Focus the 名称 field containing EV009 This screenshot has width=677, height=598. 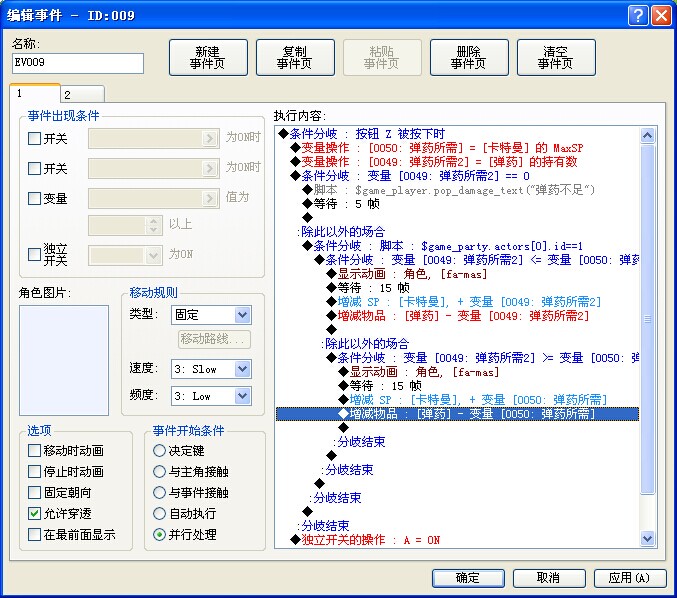coord(78,63)
